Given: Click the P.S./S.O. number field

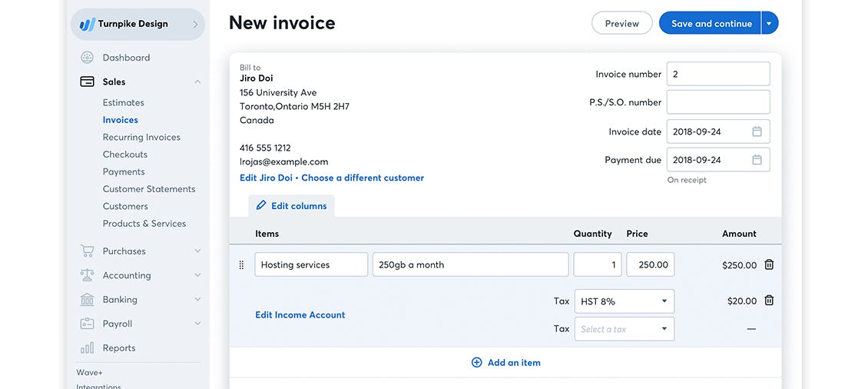Looking at the screenshot, I should click(717, 102).
